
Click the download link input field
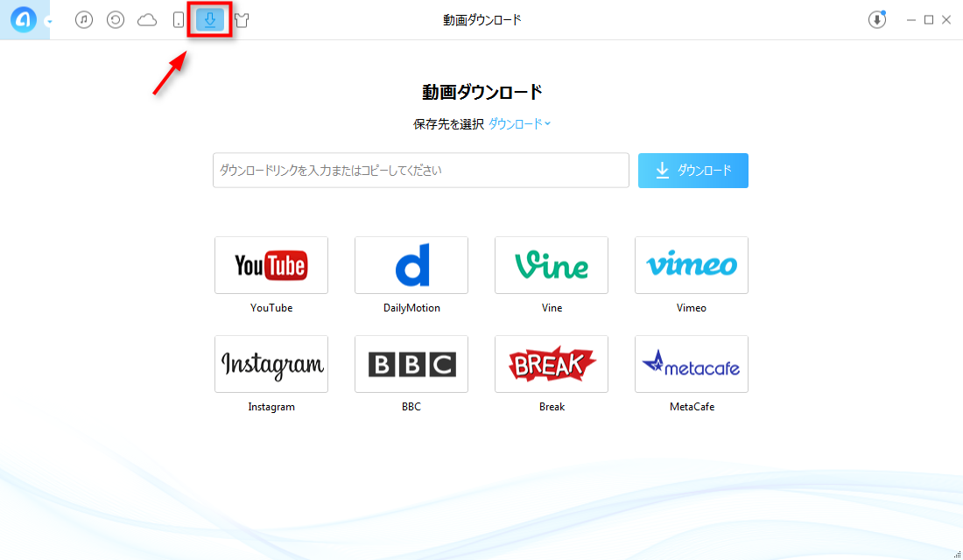[x=421, y=170]
